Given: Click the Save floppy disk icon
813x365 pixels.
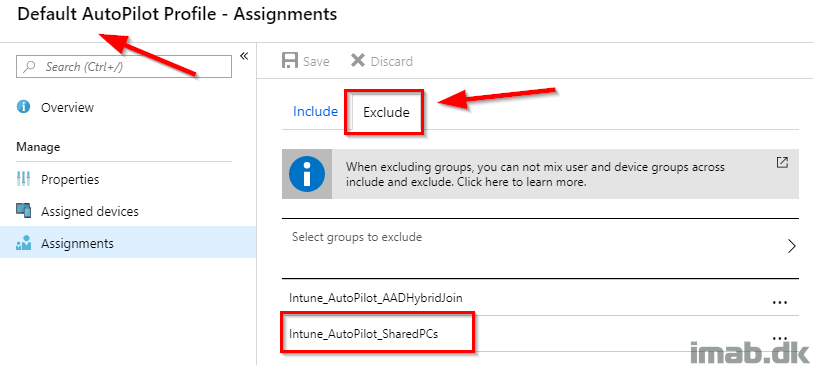Looking at the screenshot, I should click(x=290, y=61).
